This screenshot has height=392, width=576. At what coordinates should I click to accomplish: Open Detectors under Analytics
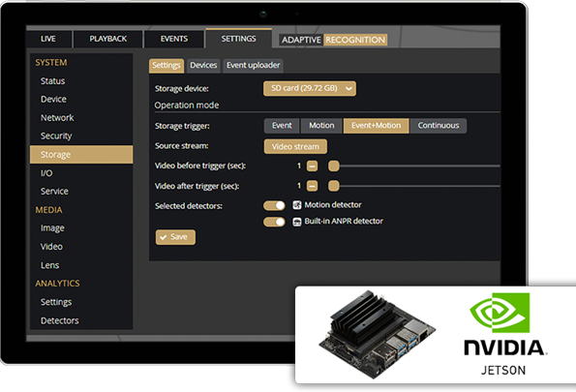coord(59,320)
